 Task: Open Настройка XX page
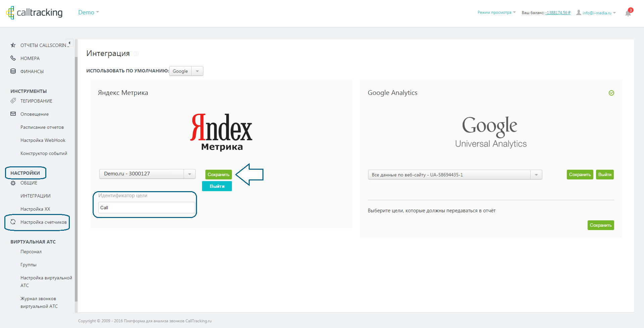click(35, 209)
